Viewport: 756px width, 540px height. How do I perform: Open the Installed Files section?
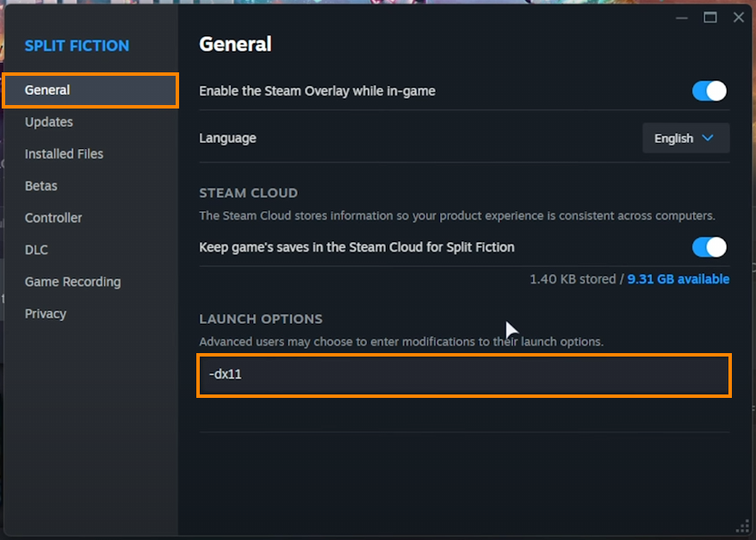click(x=64, y=154)
